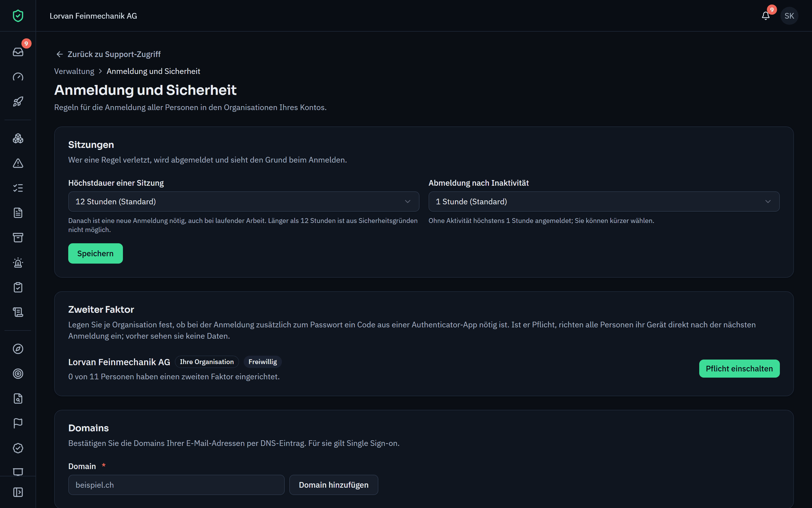Click Domain hinzufügen button
Image resolution: width=812 pixels, height=508 pixels.
click(334, 485)
